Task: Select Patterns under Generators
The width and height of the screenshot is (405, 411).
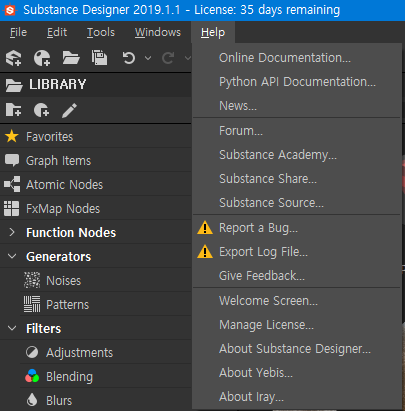Action: (x=67, y=305)
